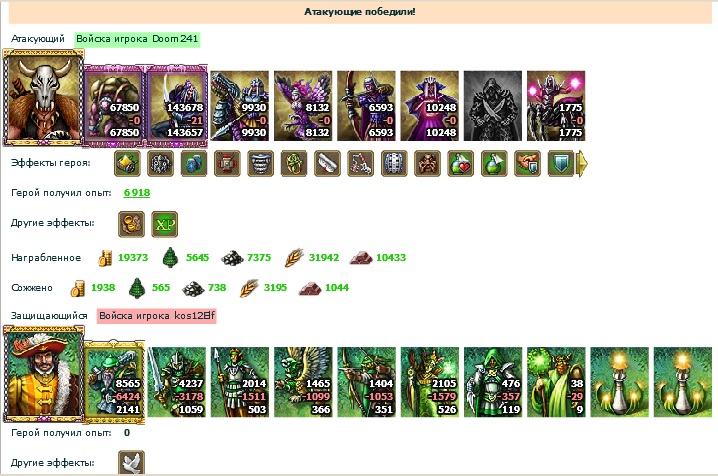718x476 pixels.
Task: Click the teal shield hero effect icon
Action: click(x=561, y=163)
